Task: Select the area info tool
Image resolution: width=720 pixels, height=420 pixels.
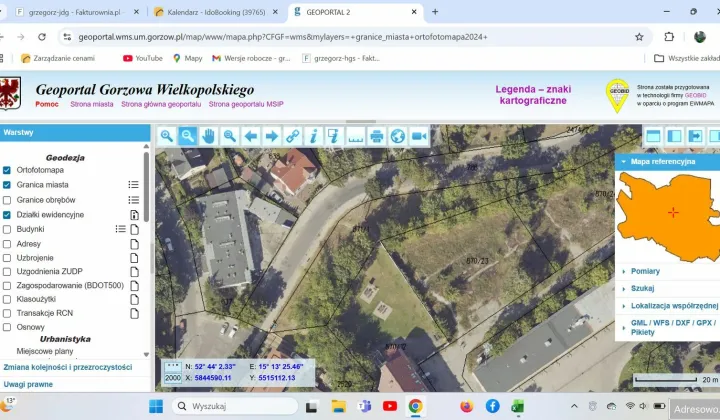Action: (x=334, y=136)
